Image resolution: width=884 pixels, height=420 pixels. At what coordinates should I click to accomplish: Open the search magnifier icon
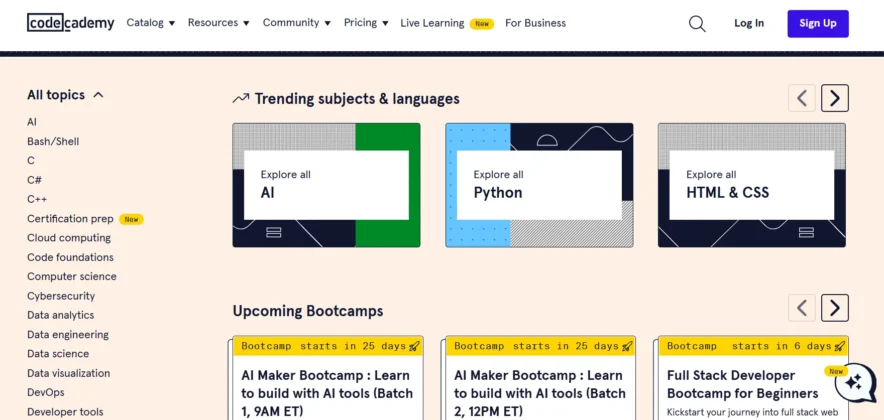(x=697, y=23)
